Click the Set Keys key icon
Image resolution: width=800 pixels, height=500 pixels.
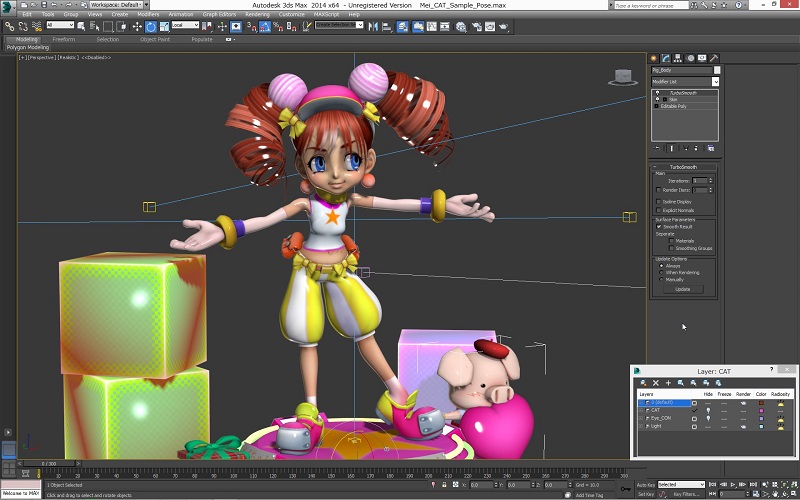[626, 489]
